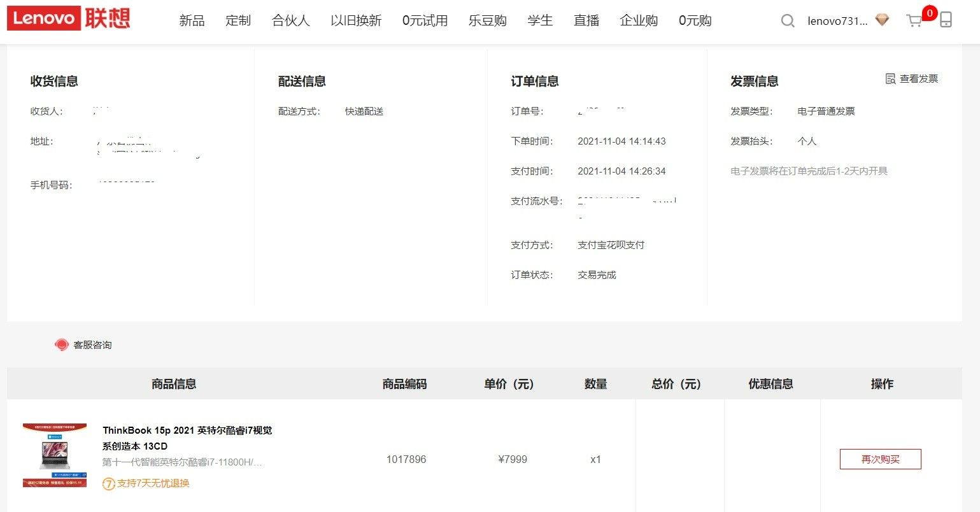980x512 pixels.
Task: Open the search magnifier icon
Action: [788, 21]
